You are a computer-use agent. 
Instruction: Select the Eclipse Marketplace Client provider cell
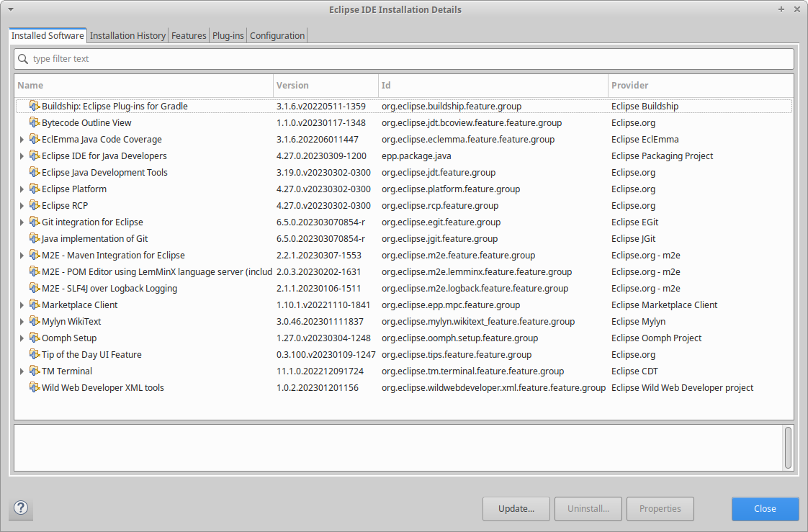pos(664,305)
